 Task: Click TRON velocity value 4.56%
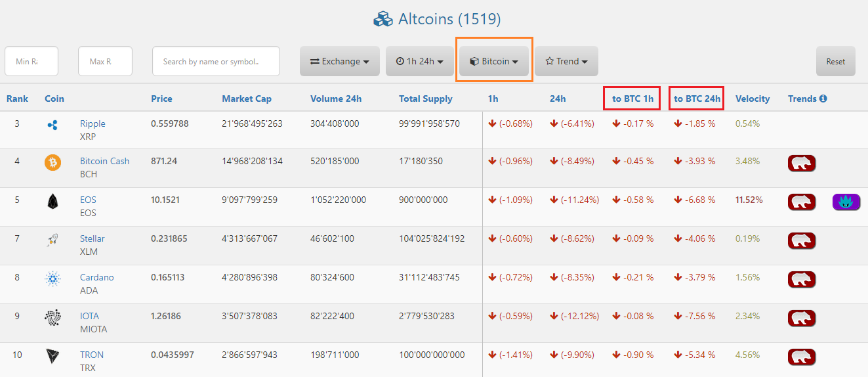[747, 355]
